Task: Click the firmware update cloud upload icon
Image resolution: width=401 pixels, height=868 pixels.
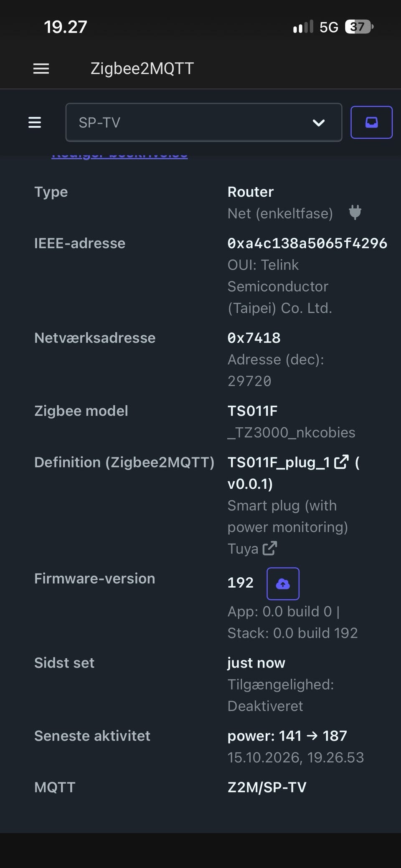Action: [283, 584]
